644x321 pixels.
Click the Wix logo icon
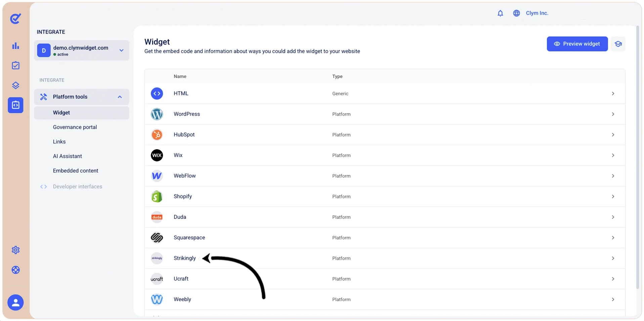157,155
